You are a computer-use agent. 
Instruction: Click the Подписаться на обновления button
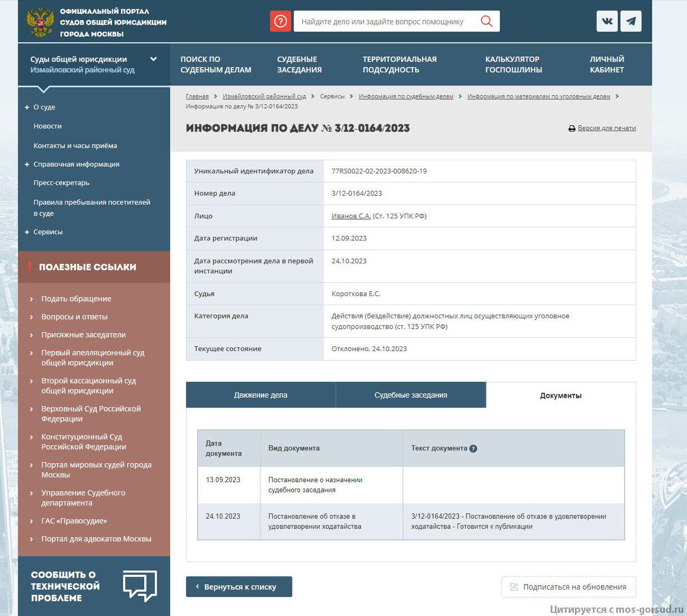pos(568,586)
